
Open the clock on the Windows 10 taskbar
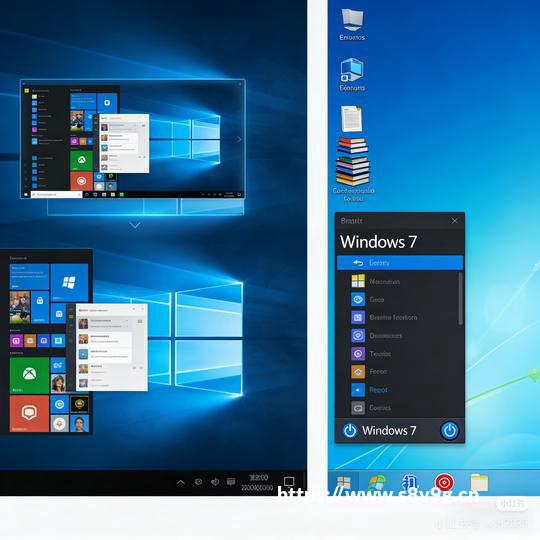coord(258,482)
